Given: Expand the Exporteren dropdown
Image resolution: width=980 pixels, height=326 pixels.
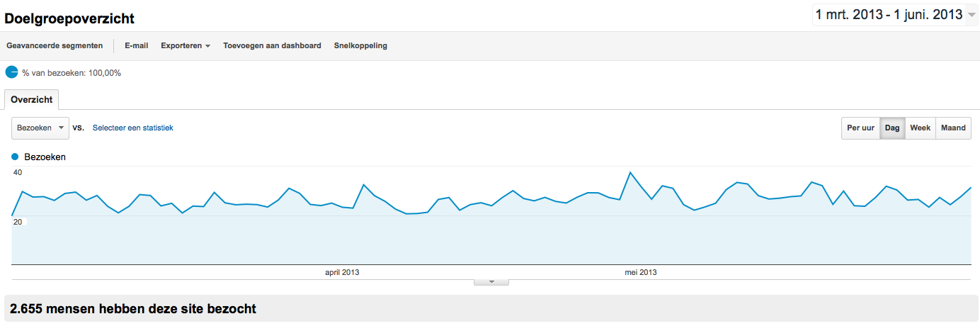Looking at the screenshot, I should (x=186, y=45).
